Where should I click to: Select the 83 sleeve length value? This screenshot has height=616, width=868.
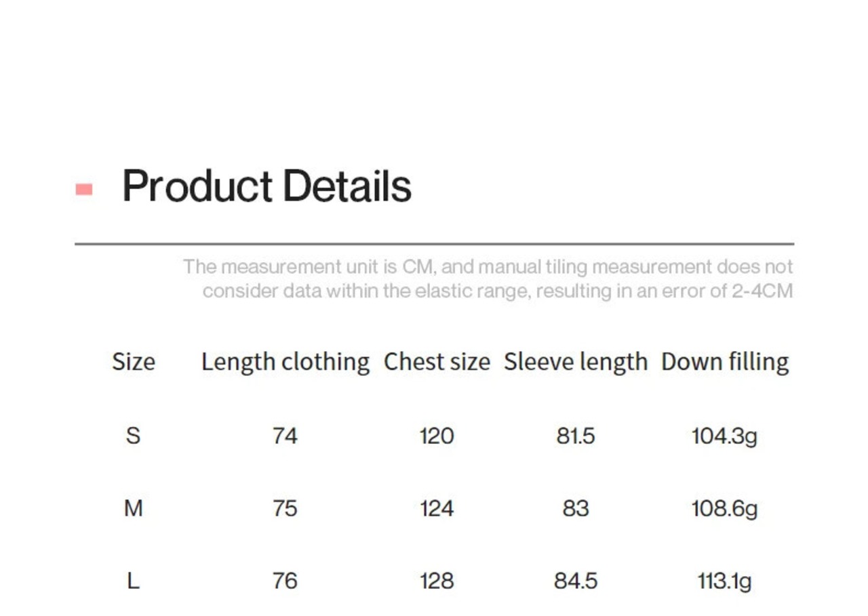(576, 508)
